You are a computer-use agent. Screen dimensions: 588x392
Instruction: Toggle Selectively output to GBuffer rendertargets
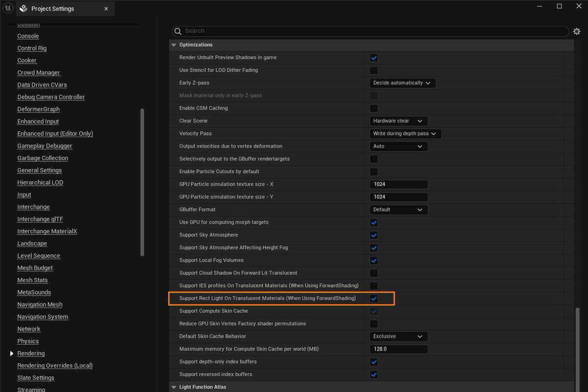click(x=374, y=159)
